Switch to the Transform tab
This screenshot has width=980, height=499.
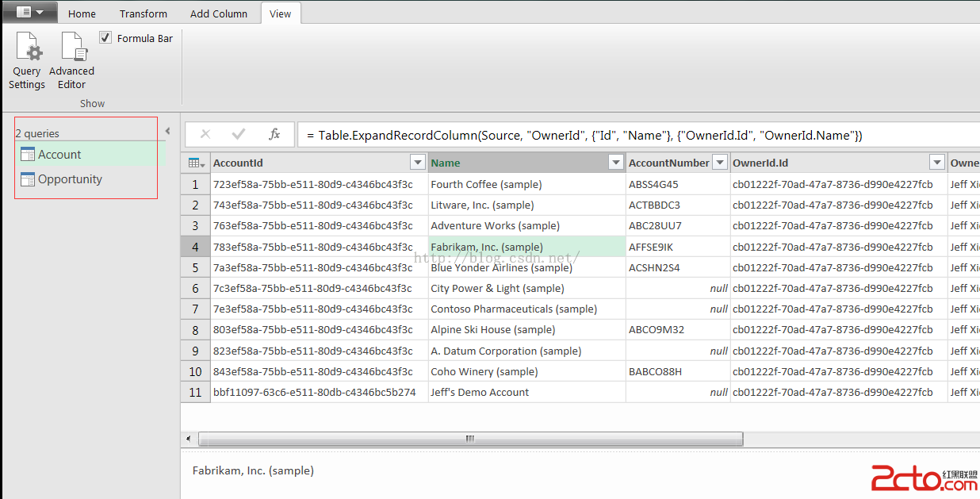(x=144, y=13)
